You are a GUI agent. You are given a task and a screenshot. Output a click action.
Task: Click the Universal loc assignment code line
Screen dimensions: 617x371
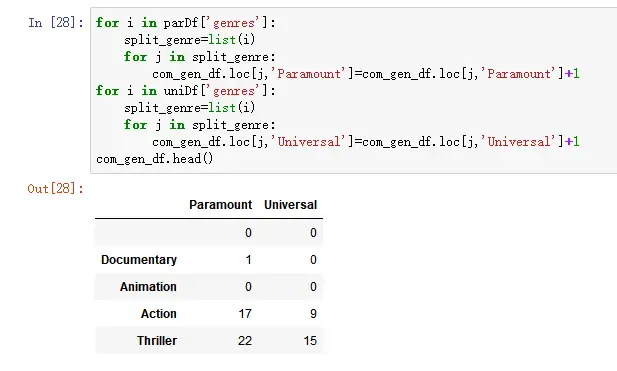click(366, 142)
